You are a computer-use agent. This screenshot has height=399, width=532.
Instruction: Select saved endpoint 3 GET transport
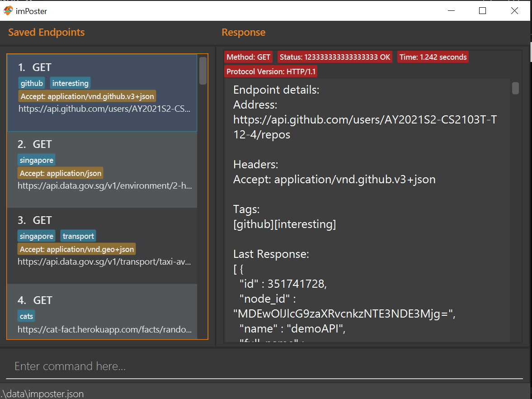102,246
